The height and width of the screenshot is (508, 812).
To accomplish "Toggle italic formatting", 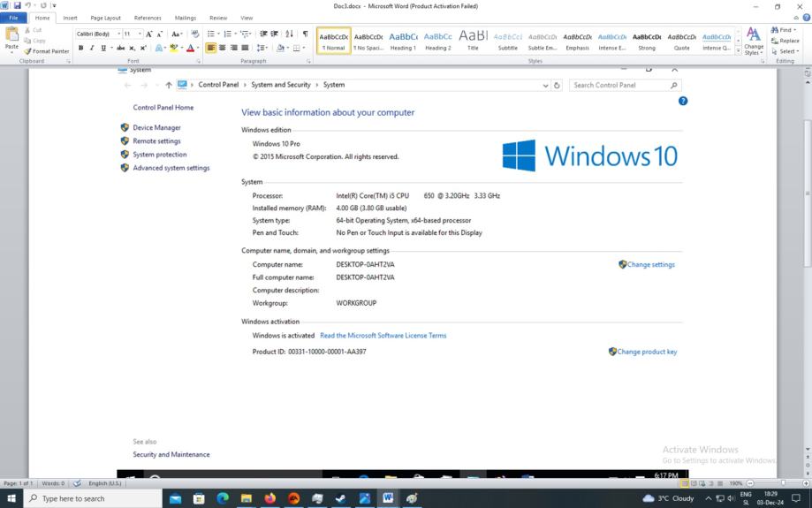I will click(x=92, y=49).
